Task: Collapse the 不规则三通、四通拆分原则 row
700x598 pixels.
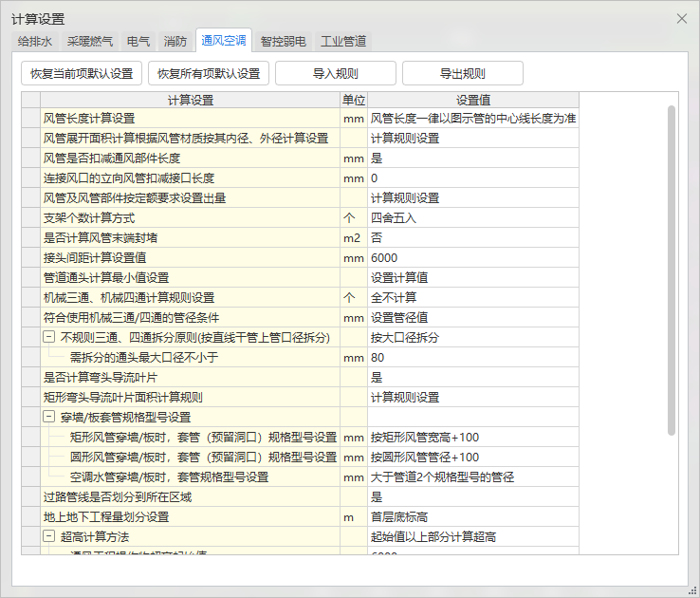Action: coord(49,338)
